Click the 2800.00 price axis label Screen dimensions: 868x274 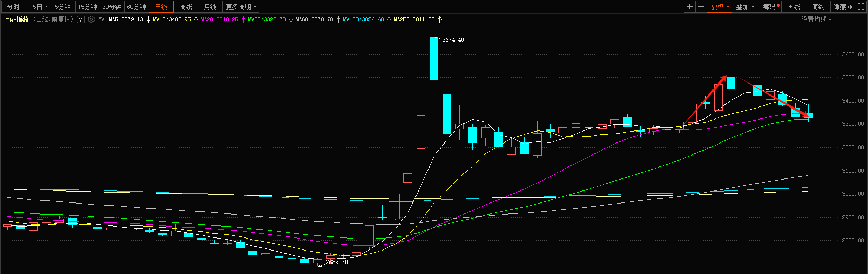(853, 240)
